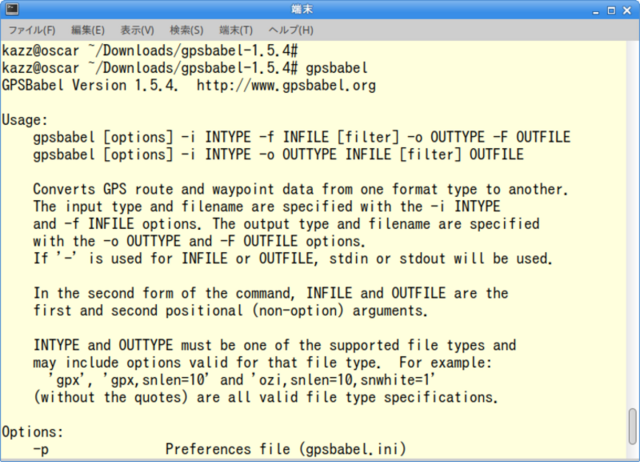The width and height of the screenshot is (640, 462).
Task: Click the line about stdin or stdout
Action: (293, 259)
